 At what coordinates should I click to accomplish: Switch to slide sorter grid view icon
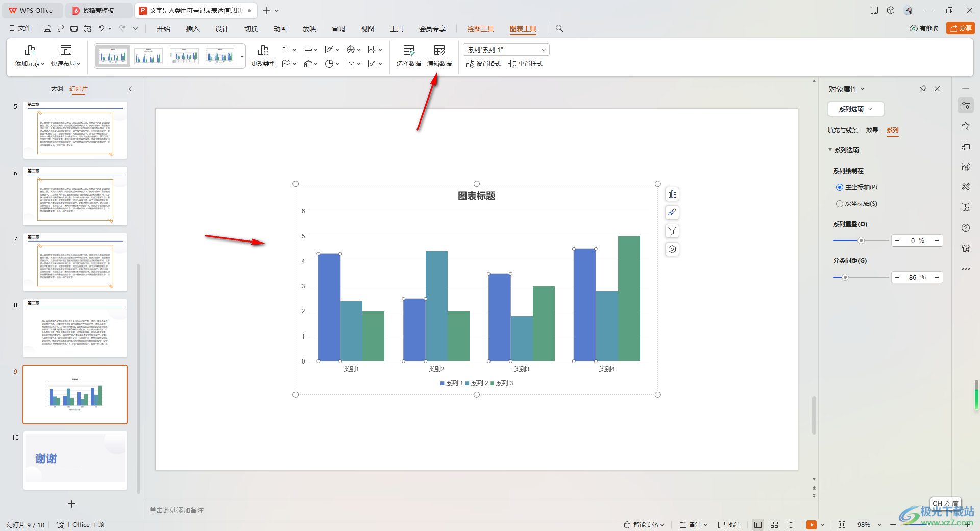774,525
